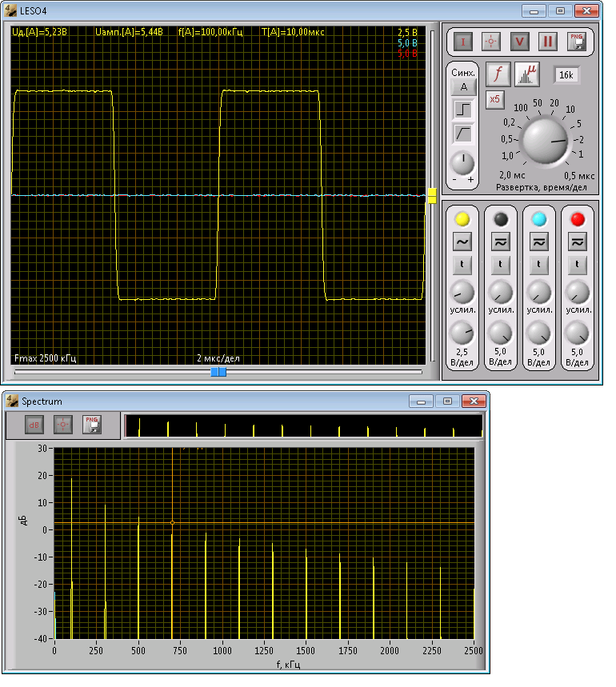Click the black channel 't' button
616x687 pixels.
(501, 265)
